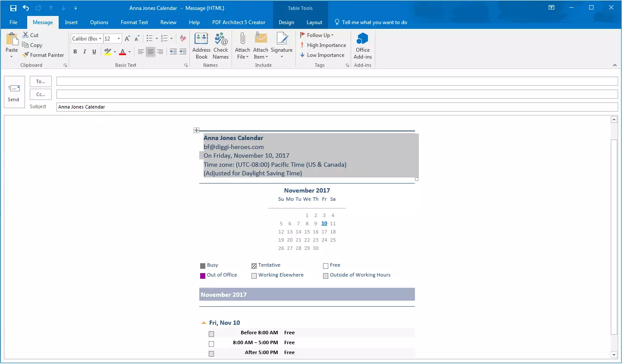Switch to the Format Text tab
Image resolution: width=622 pixels, height=364 pixels.
(x=134, y=22)
